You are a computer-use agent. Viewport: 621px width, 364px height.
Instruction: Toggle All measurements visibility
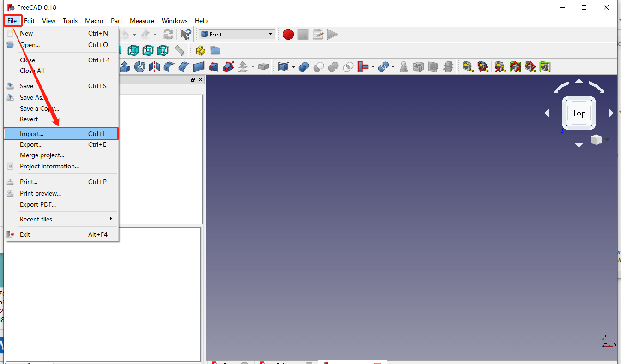tap(514, 67)
